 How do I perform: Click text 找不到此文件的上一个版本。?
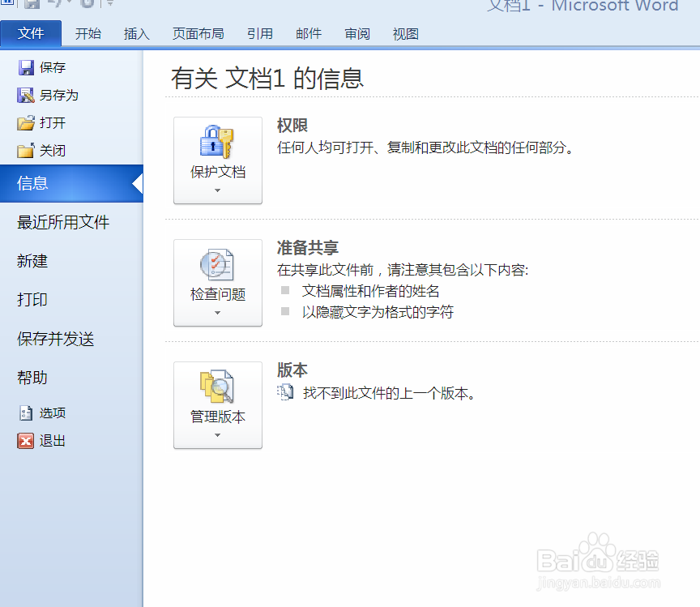389,393
